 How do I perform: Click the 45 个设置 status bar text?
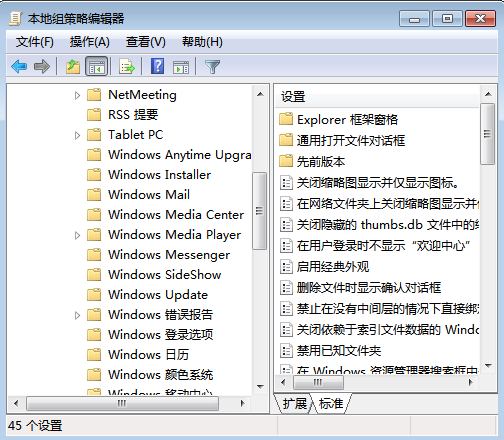click(35, 426)
